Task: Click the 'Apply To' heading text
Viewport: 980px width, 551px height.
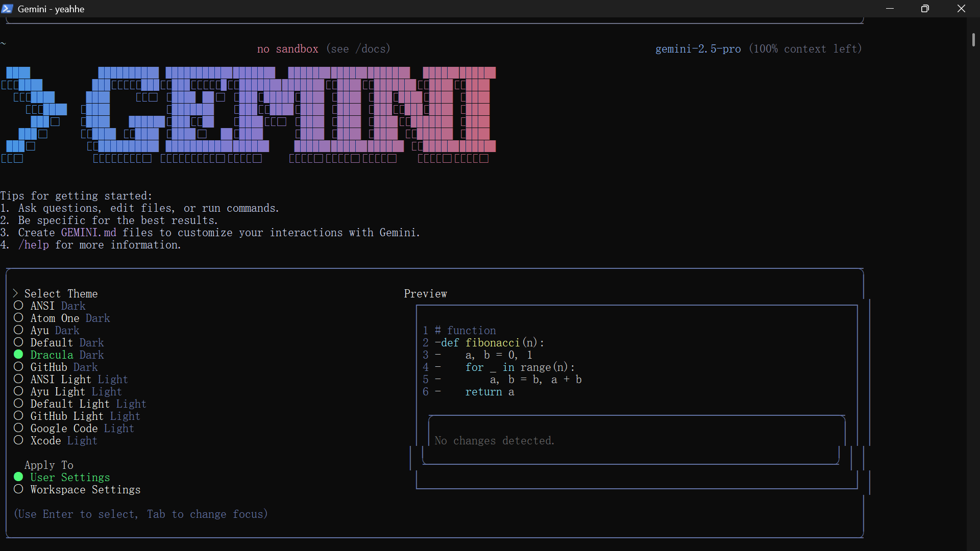Action: [49, 465]
